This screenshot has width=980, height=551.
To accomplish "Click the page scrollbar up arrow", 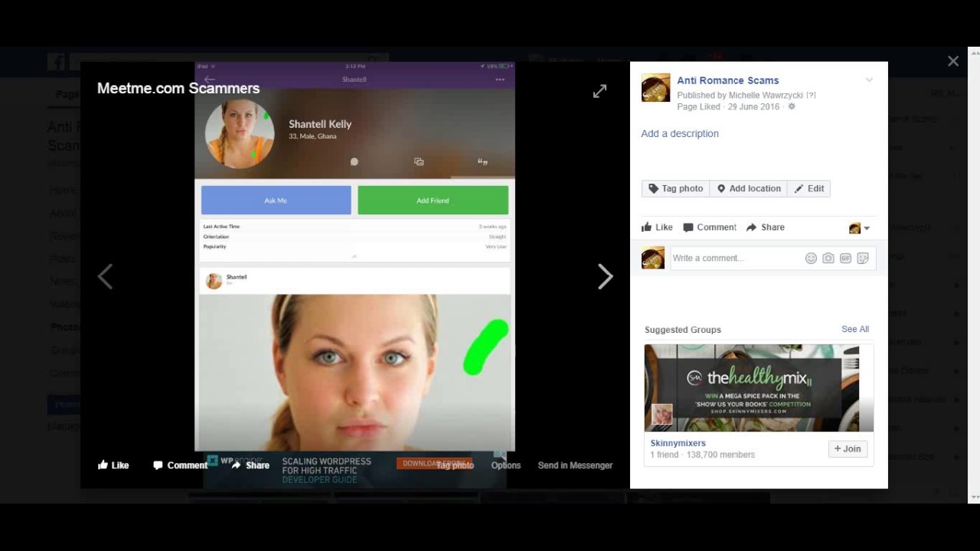I will coord(974,53).
